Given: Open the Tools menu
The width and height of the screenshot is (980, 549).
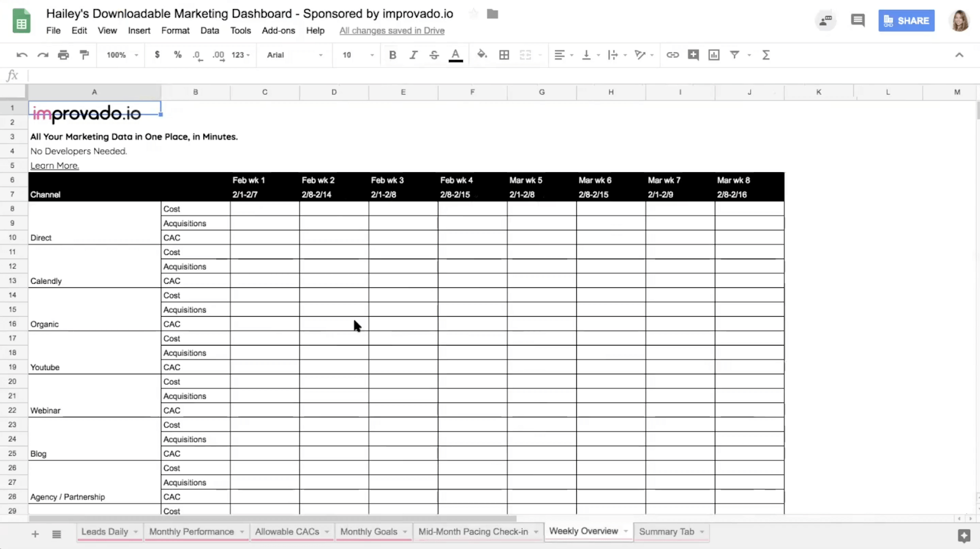Looking at the screenshot, I should click(x=241, y=31).
